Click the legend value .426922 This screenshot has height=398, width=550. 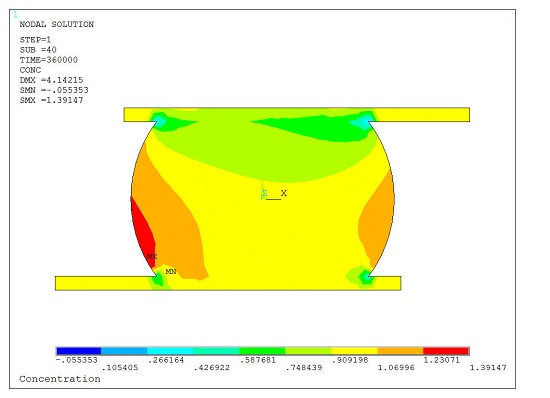[x=212, y=368]
